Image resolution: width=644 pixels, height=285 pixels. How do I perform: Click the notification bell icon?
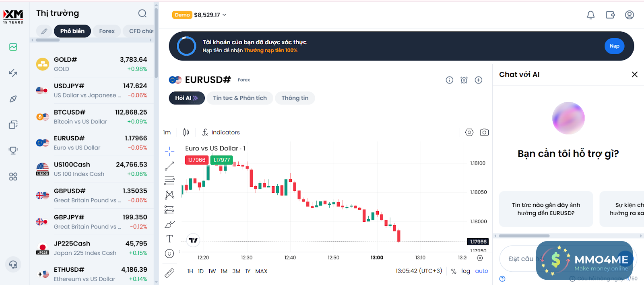[x=590, y=15]
